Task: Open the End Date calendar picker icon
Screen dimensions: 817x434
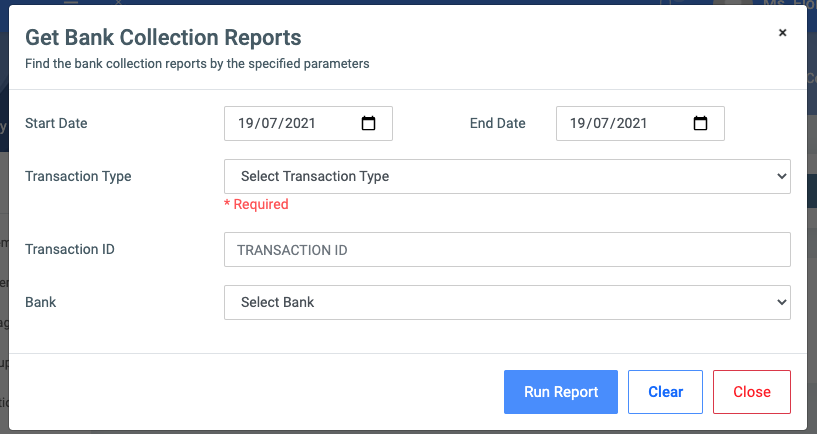Action: pos(700,124)
